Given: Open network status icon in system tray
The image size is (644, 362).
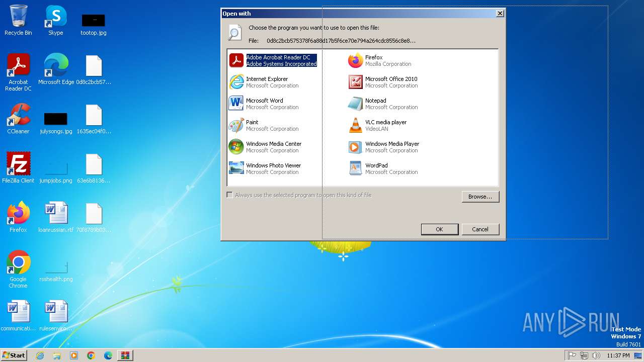Looking at the screenshot, I should coord(584,355).
